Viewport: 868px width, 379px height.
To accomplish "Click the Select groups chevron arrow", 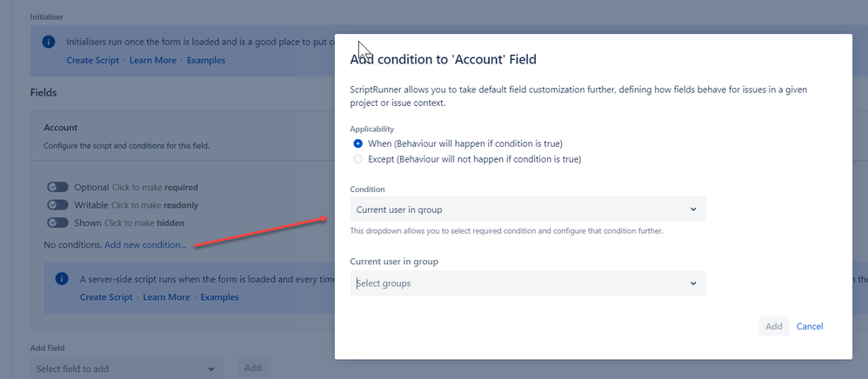I will coord(693,283).
